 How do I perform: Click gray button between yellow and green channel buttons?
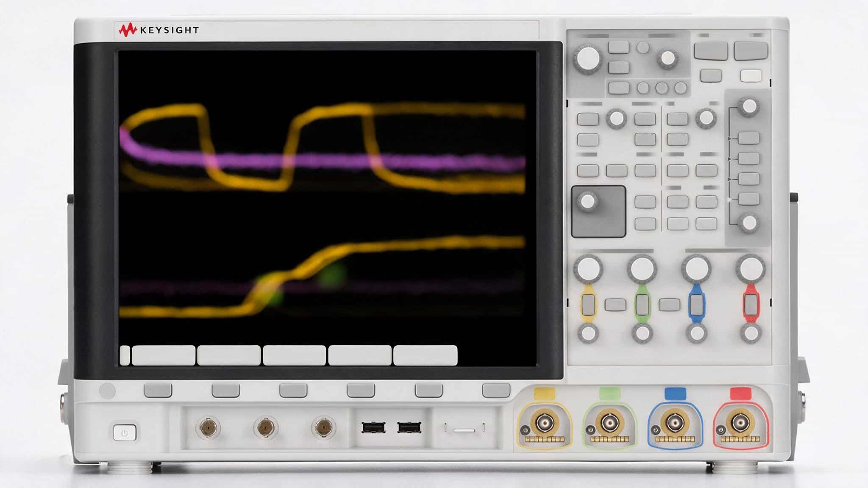[x=615, y=305]
